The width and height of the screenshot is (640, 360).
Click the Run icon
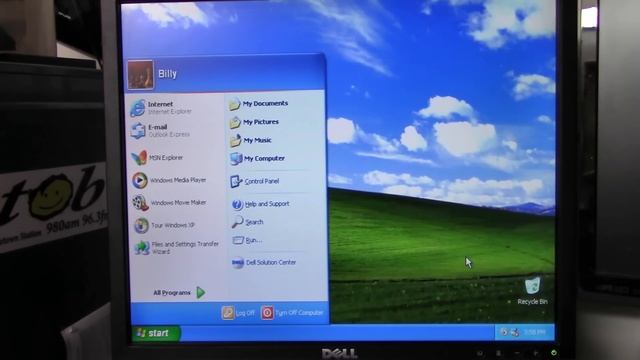coord(238,240)
